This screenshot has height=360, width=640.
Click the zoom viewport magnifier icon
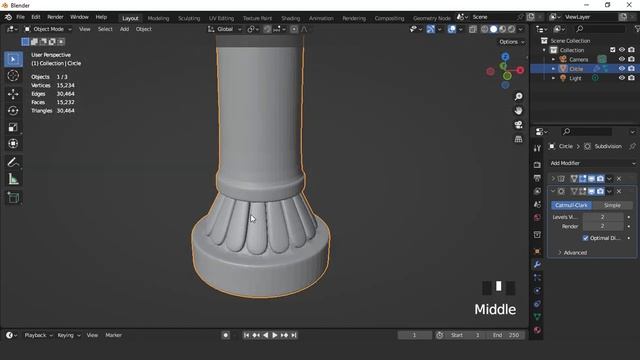518,97
